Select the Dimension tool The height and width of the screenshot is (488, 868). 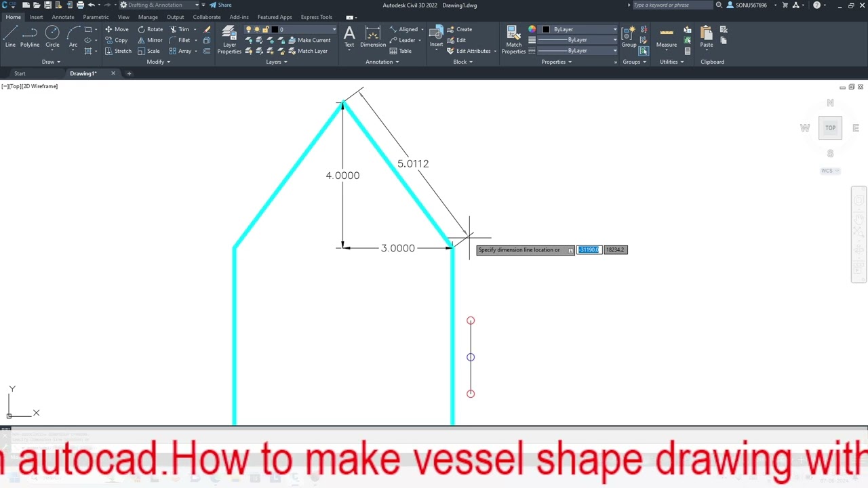373,37
